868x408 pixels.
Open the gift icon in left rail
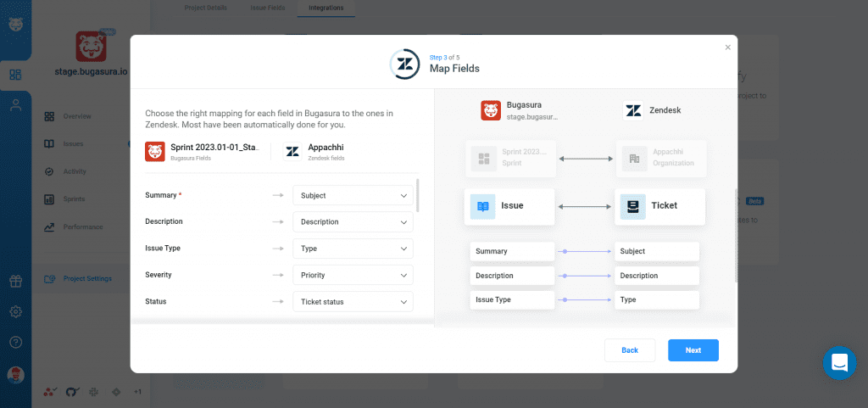pos(15,282)
